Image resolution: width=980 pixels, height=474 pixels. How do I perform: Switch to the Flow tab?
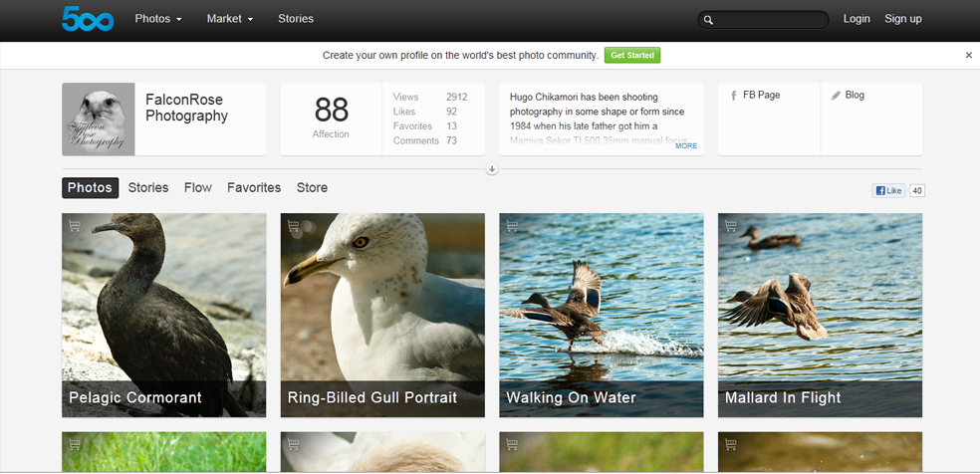coord(198,188)
